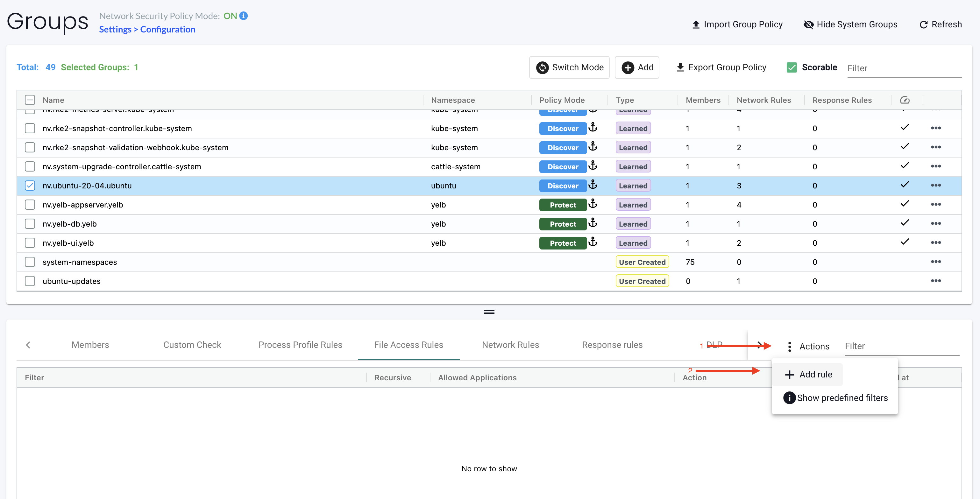
Task: Click the scorable gauge column header icon
Action: (x=905, y=100)
